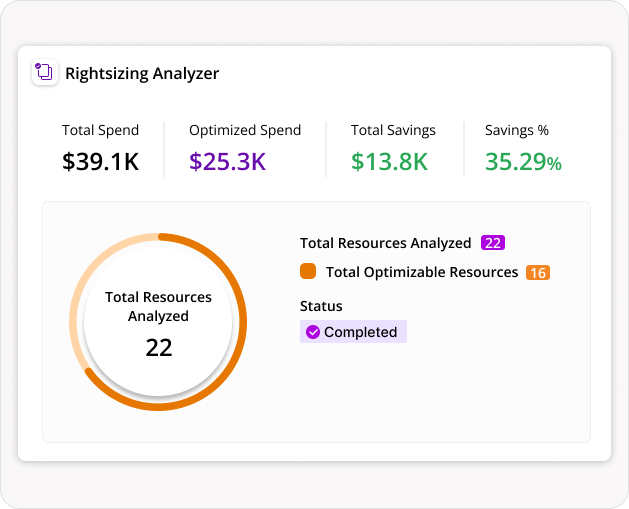
Task: Click the legend's Total Resources Analyzed text
Action: [x=386, y=243]
